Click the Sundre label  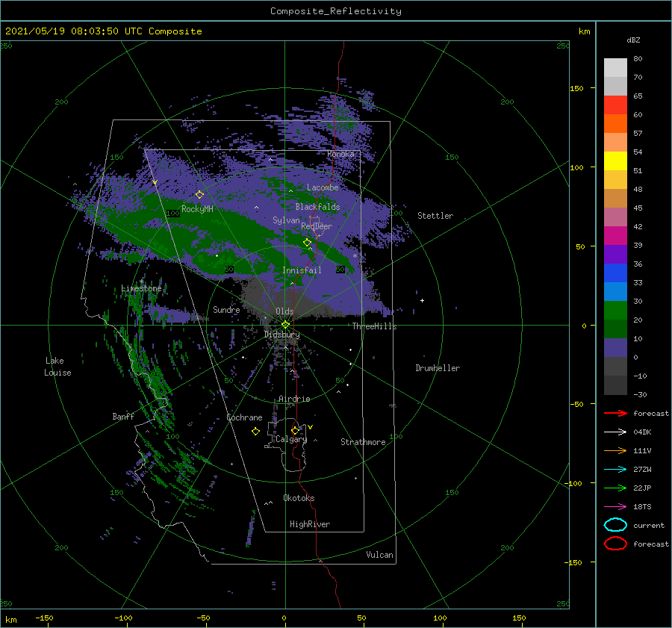226,309
